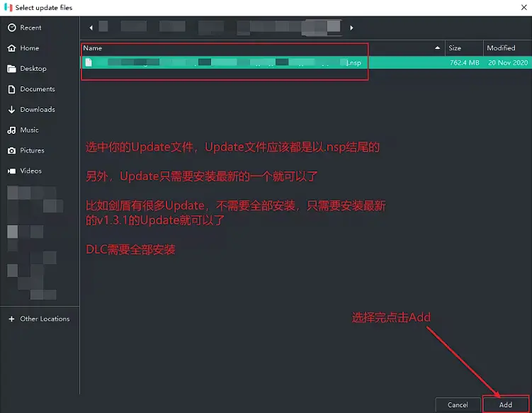
Task: Navigate to Videos folder
Action: (40, 171)
